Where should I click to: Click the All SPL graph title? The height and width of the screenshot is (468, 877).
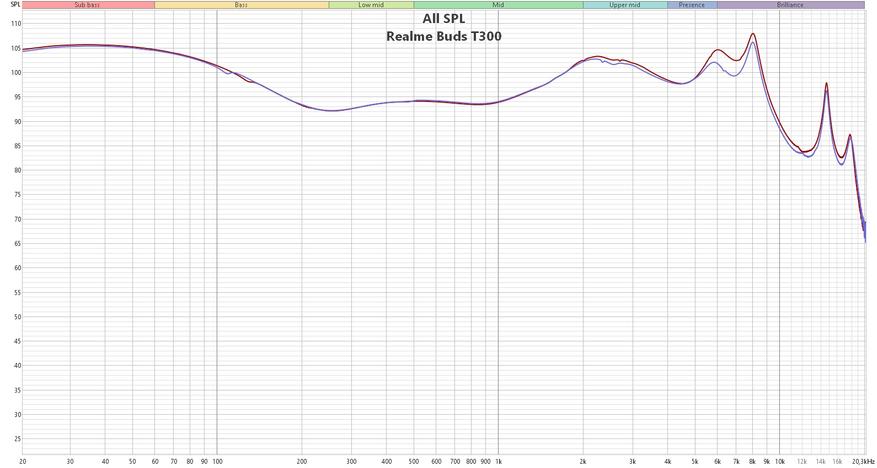444,19
